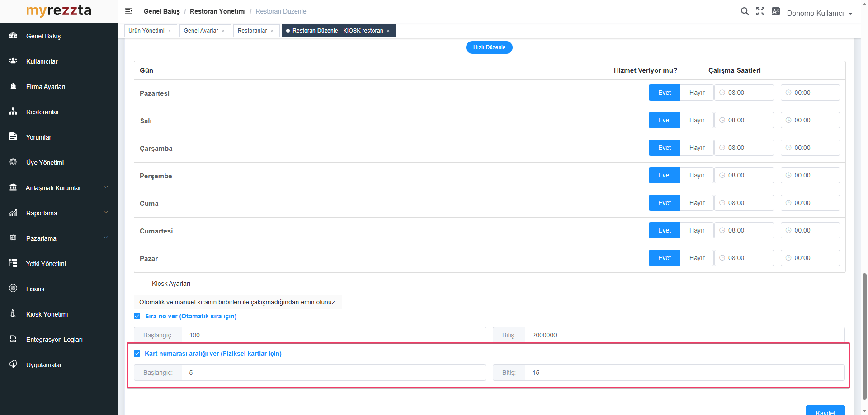Toggle fullscreen mode icon
868x415 pixels.
pyautogui.click(x=760, y=12)
